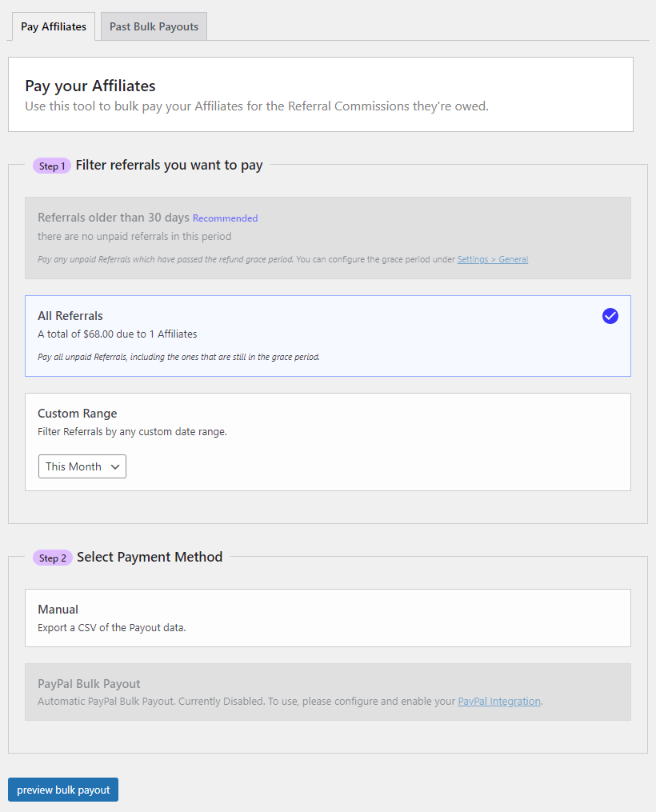
Task: Click the Recommended label
Action: pyautogui.click(x=225, y=218)
